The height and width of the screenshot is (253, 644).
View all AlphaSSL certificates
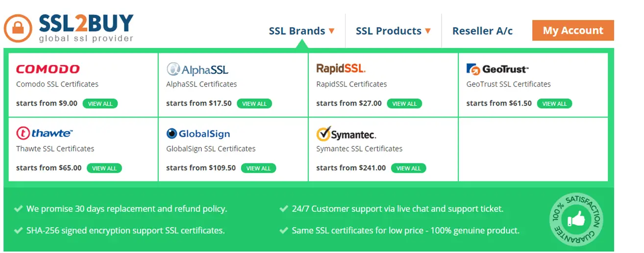pyautogui.click(x=254, y=104)
